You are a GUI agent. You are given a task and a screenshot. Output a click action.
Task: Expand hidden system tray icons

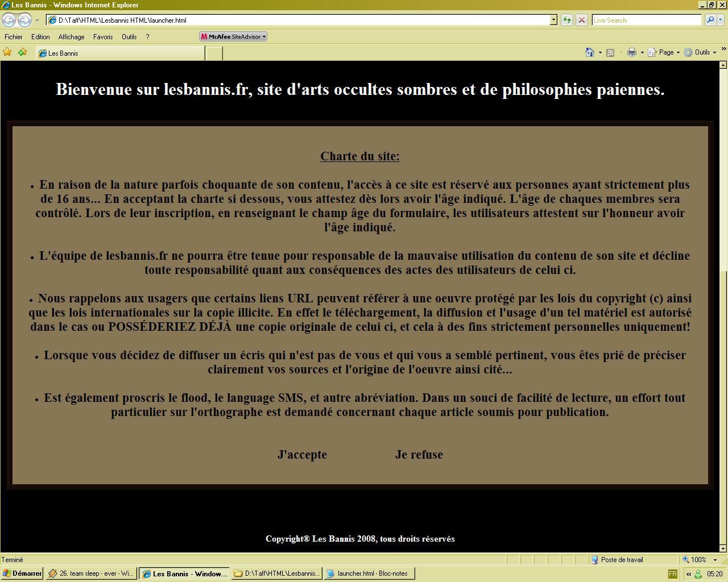coord(689,574)
